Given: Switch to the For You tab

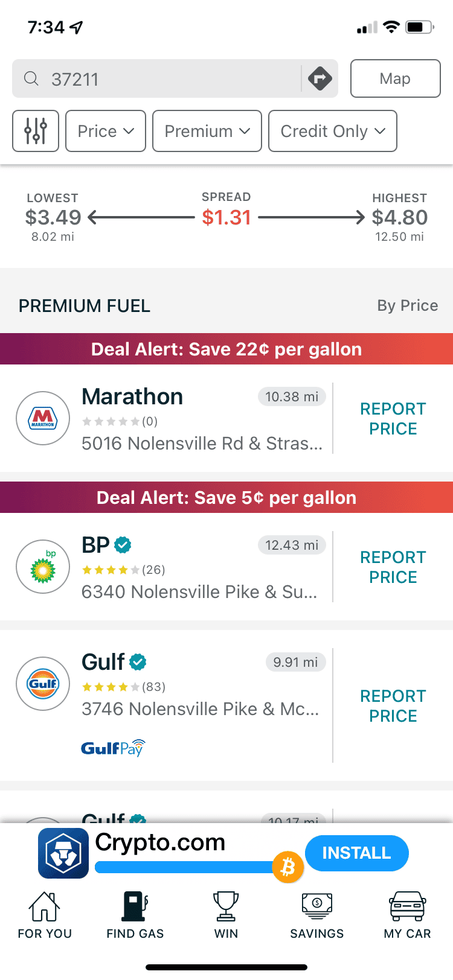Looking at the screenshot, I should click(x=45, y=915).
